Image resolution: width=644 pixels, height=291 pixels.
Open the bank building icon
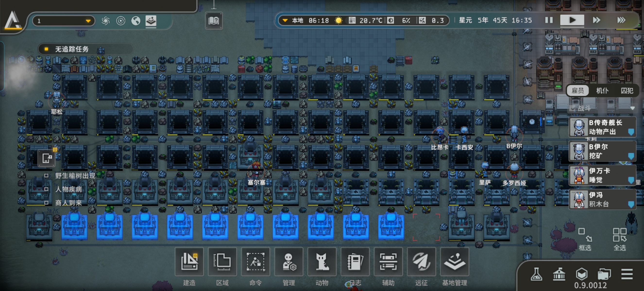pos(559,274)
